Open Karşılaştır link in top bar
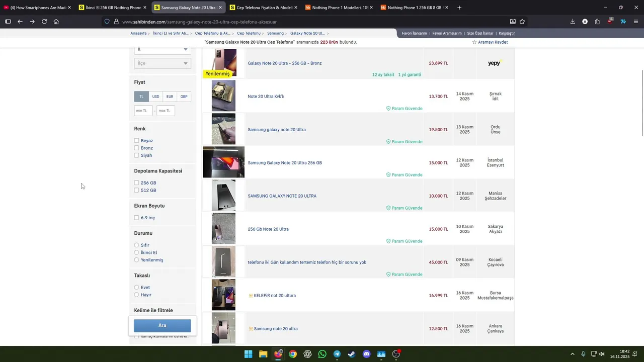Image resolution: width=644 pixels, height=362 pixels. (506, 33)
